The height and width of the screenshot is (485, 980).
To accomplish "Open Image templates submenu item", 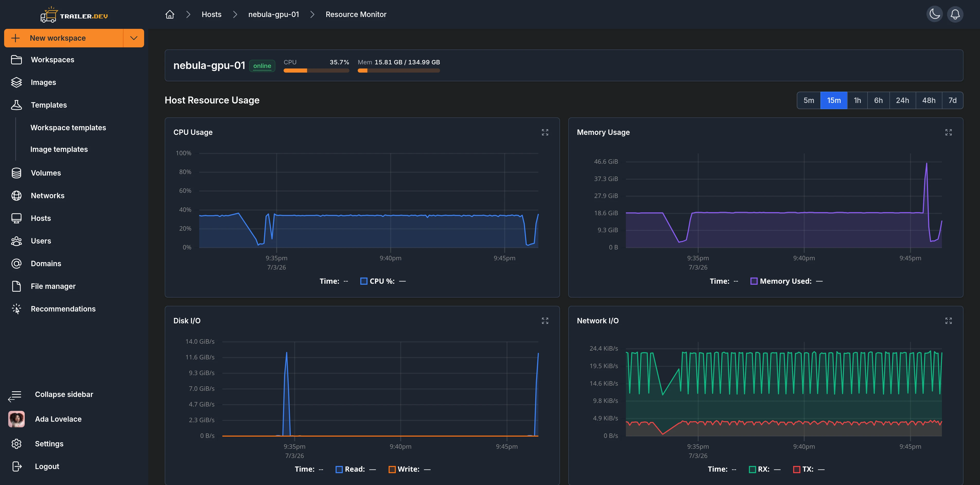I will (59, 149).
